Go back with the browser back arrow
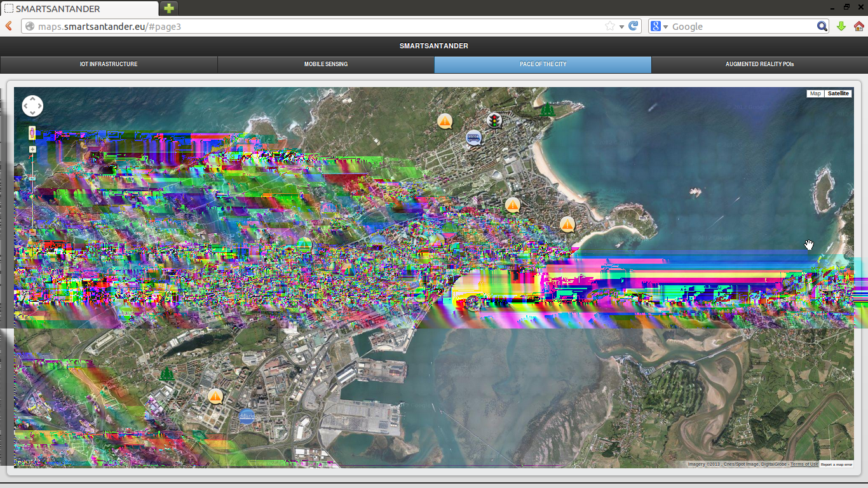Screen dimensions: 868x488 point(8,26)
